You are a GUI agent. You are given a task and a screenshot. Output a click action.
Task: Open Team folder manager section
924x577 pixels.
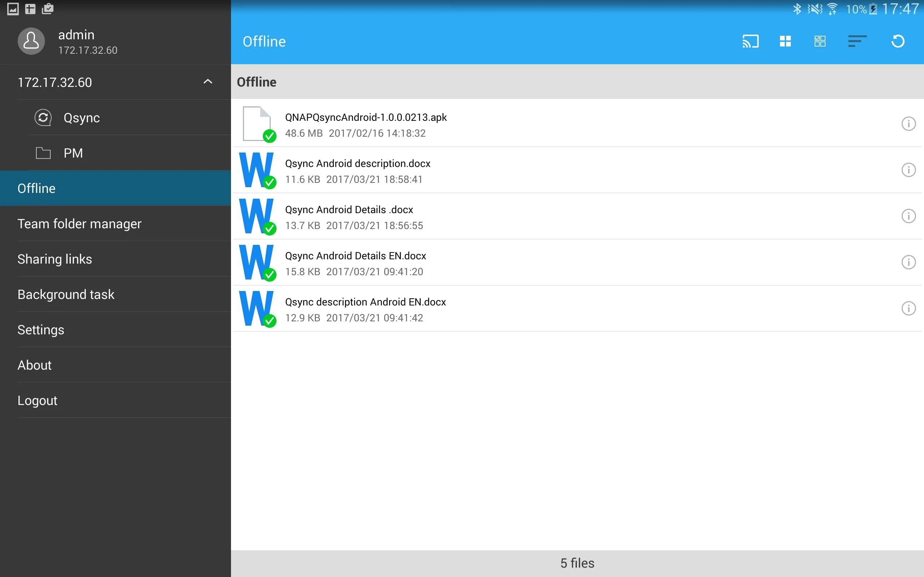pos(79,223)
